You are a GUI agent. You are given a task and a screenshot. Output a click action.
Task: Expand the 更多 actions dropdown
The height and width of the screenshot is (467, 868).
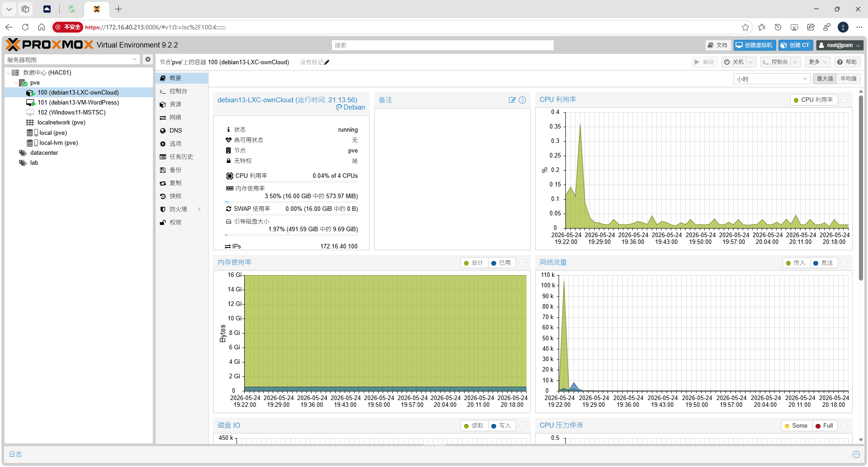coord(818,62)
